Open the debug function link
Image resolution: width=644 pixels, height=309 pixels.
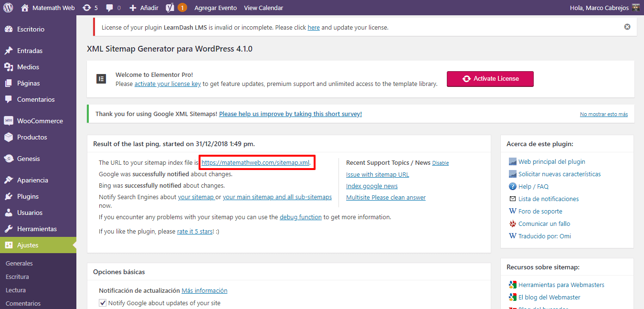tap(301, 217)
